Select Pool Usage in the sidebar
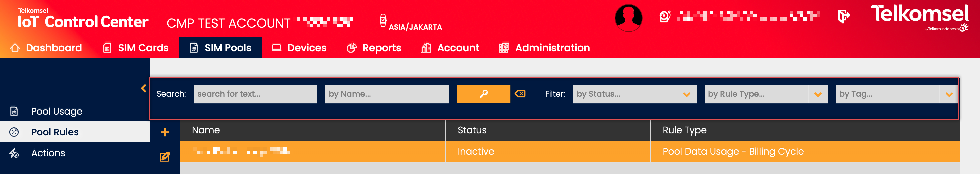This screenshot has width=980, height=174. (x=57, y=111)
